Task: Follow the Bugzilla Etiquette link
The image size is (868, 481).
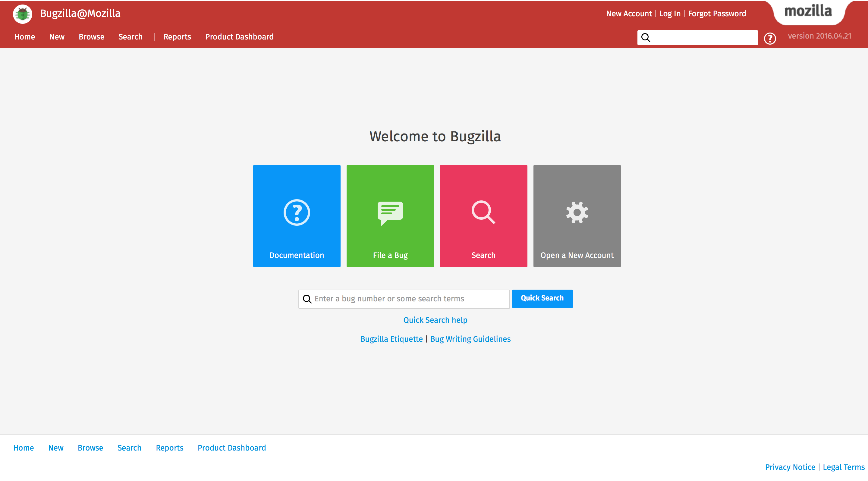Action: [391, 339]
